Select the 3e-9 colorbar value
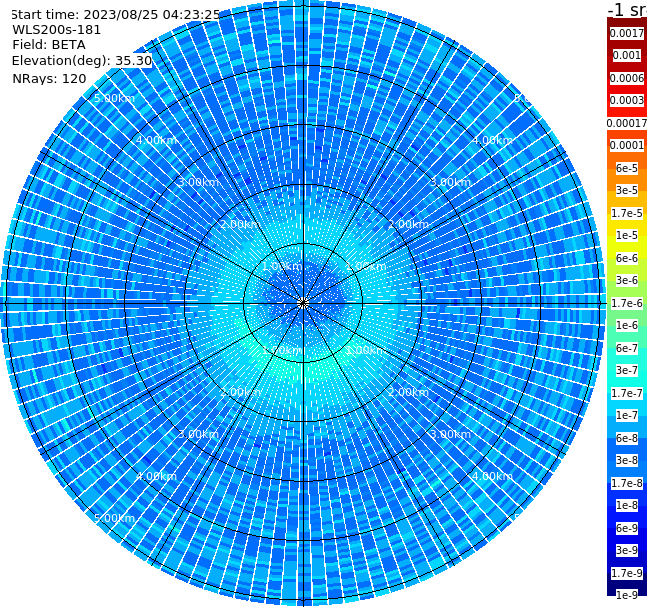This screenshot has width=647, height=607. click(x=627, y=550)
